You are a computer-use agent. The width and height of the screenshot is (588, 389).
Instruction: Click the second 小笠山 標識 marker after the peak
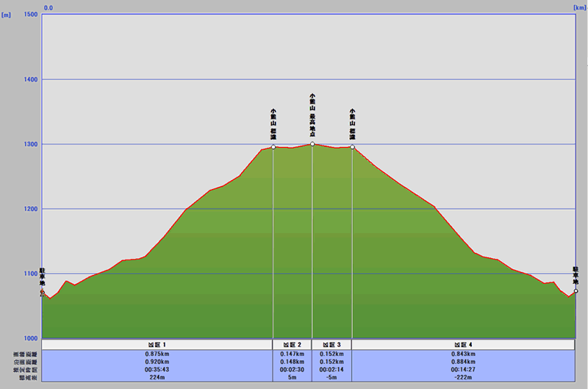click(352, 147)
